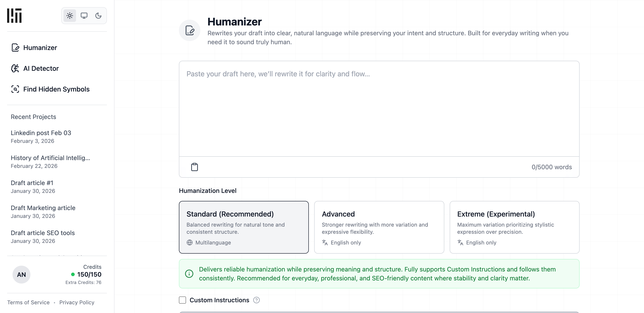This screenshot has width=644, height=313.
Task: Go to AI Detector page
Action: point(41,68)
